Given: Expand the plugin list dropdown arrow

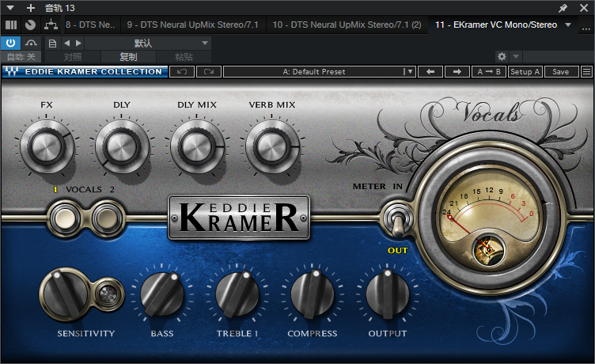Looking at the screenshot, I should pos(568,25).
